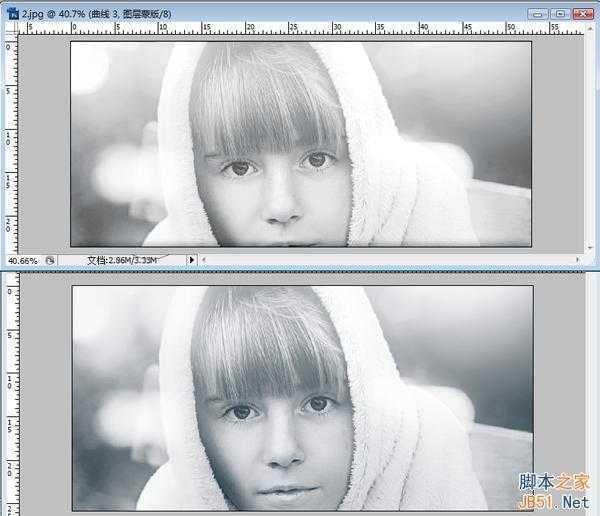
Task: Click the left vertical ruler of bottom window
Action: (x=12, y=394)
